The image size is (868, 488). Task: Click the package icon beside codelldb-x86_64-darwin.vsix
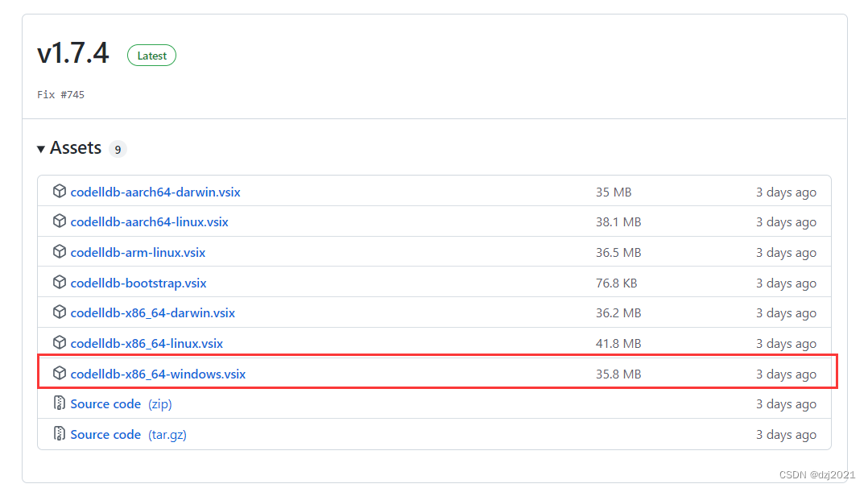(x=60, y=312)
